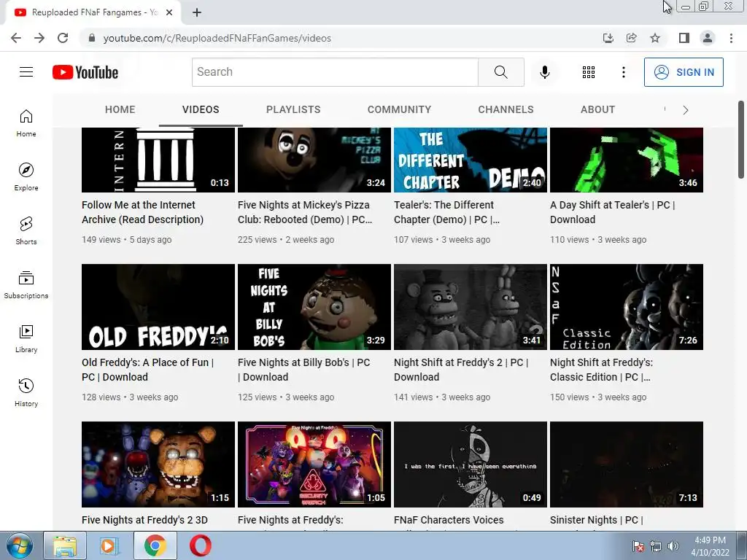
Task: Click the search magnifier button
Action: [500, 72]
